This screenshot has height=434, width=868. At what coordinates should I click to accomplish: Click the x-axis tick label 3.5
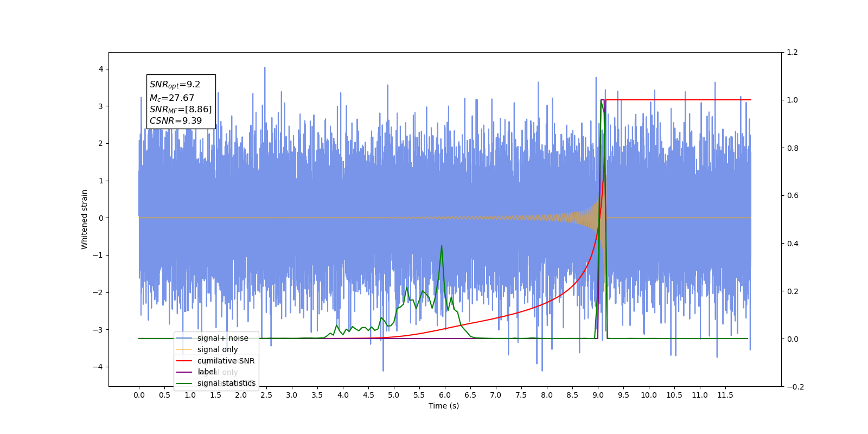[x=317, y=395]
